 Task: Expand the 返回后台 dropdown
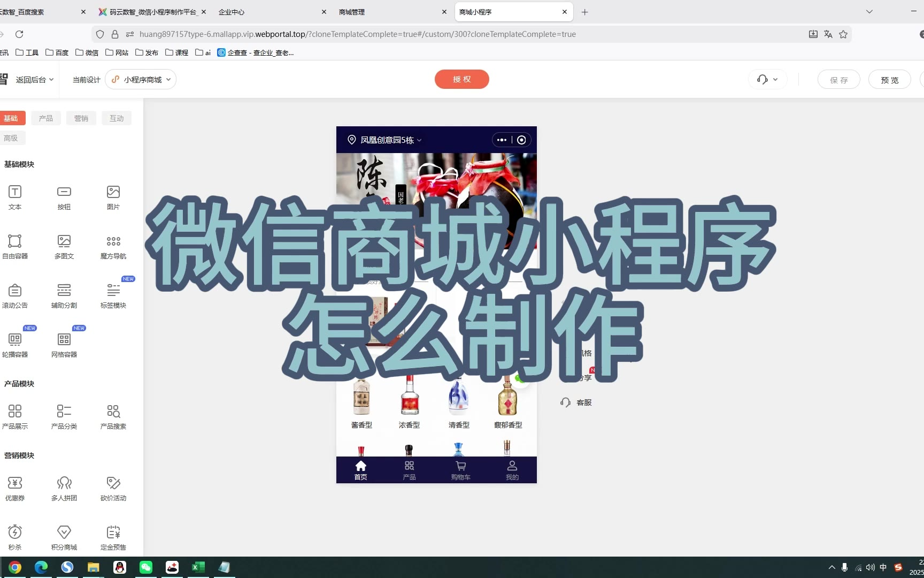(x=34, y=80)
